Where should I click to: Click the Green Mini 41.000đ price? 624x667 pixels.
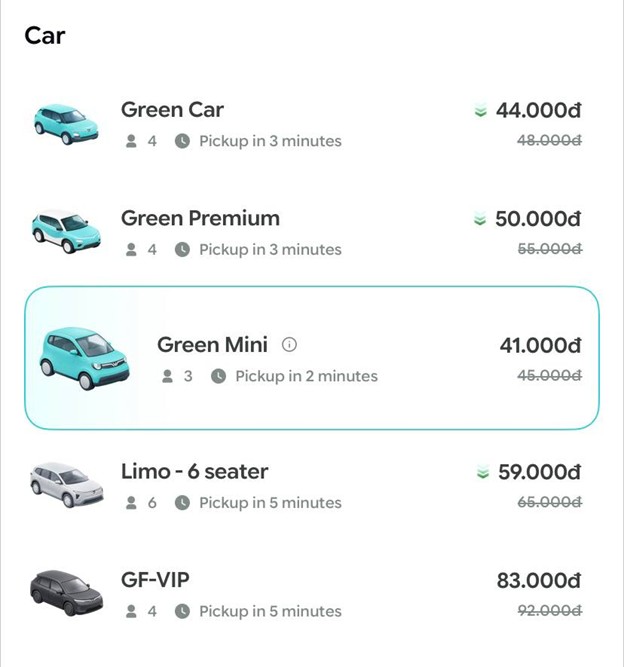pyautogui.click(x=540, y=345)
